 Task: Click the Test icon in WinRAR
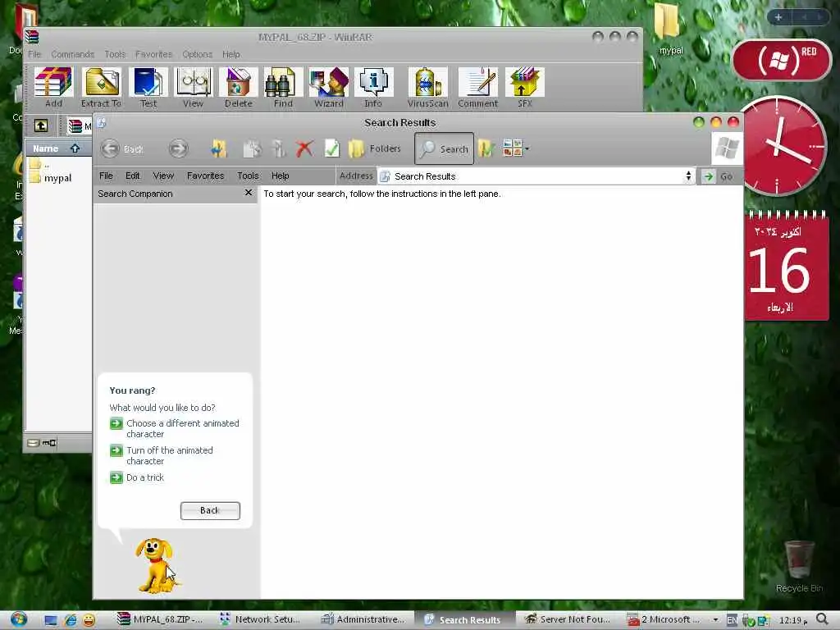click(148, 87)
